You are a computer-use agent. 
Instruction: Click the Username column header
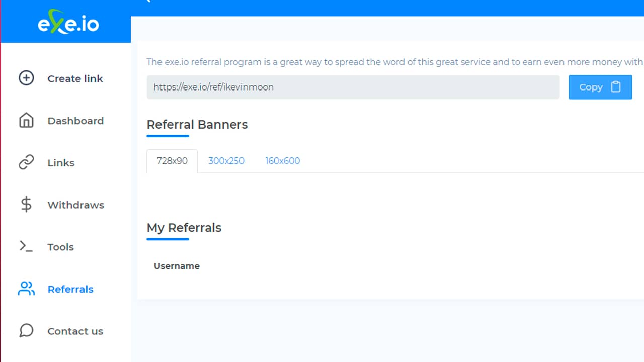point(177,266)
